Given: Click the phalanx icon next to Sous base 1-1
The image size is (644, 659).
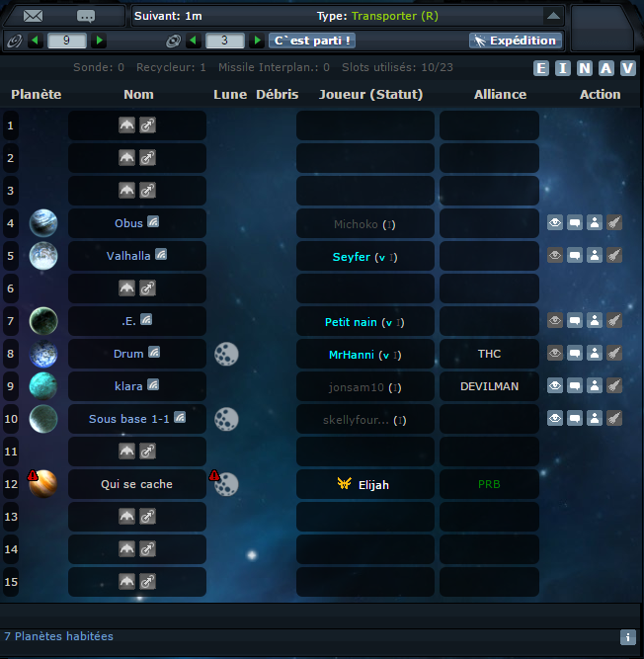Looking at the screenshot, I should [180, 417].
